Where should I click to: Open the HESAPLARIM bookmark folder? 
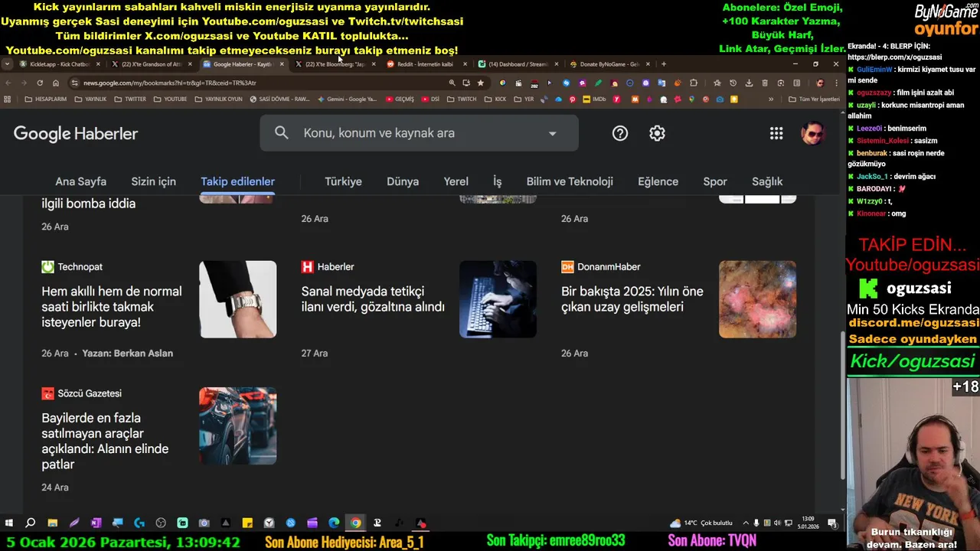[x=45, y=99]
